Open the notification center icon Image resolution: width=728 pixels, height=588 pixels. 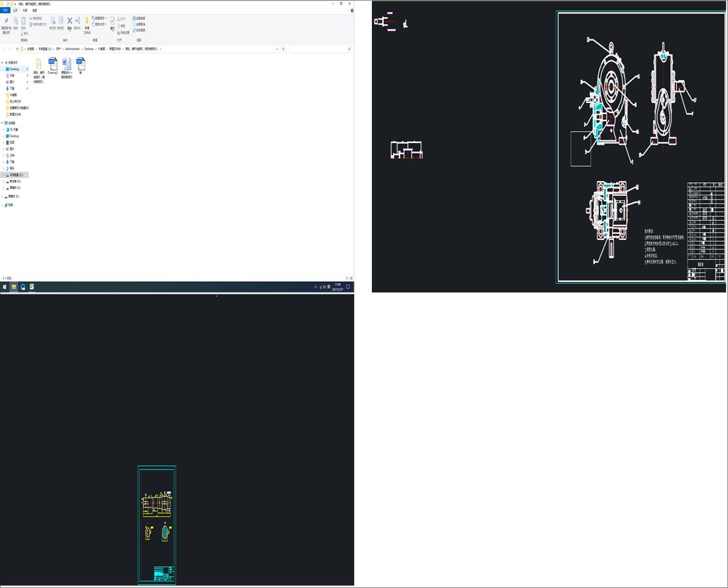pyautogui.click(x=348, y=287)
